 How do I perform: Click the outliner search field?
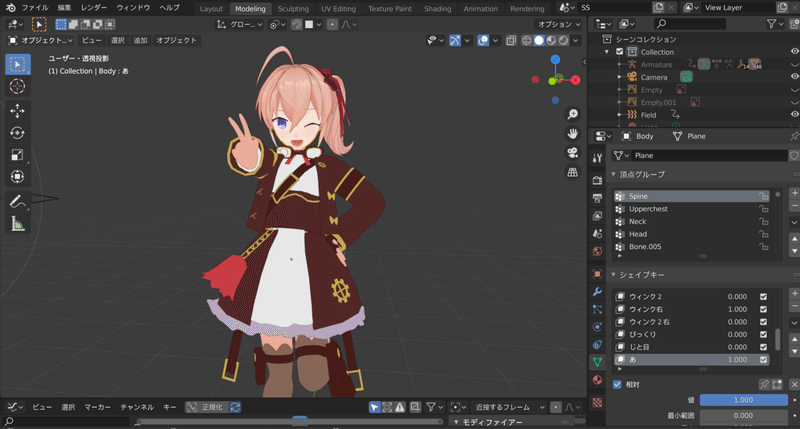(690, 23)
